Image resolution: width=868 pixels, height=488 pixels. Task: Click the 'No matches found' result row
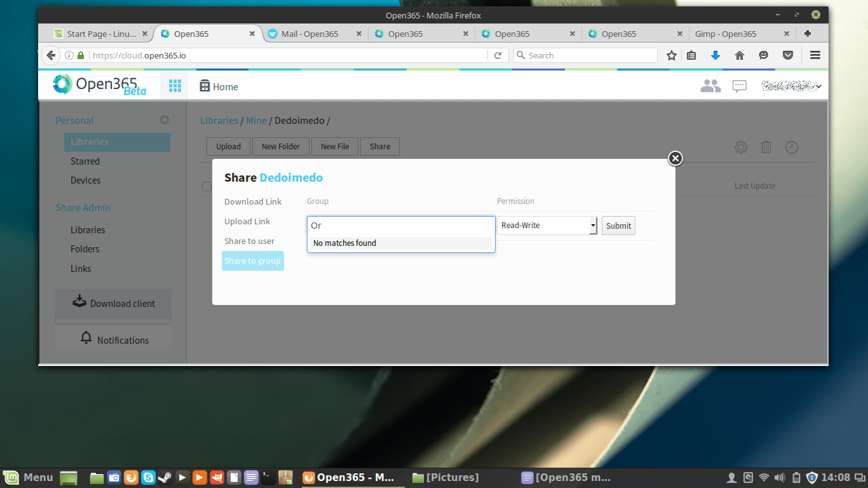[401, 243]
